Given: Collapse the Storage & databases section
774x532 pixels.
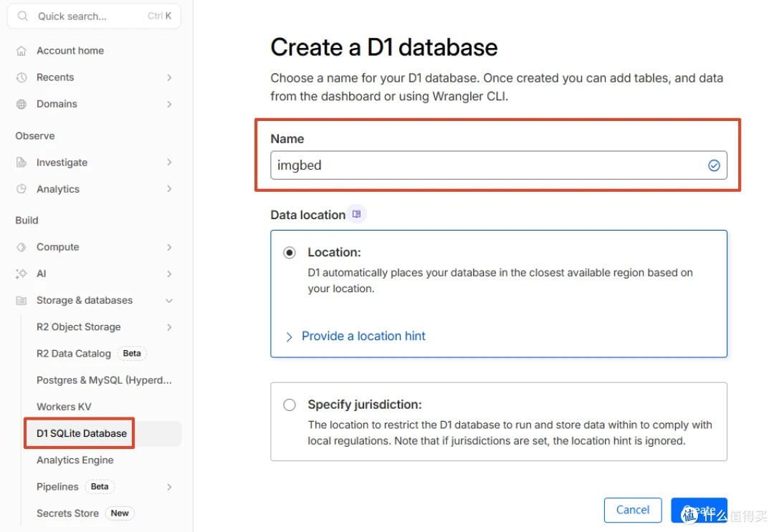Looking at the screenshot, I should click(x=169, y=300).
